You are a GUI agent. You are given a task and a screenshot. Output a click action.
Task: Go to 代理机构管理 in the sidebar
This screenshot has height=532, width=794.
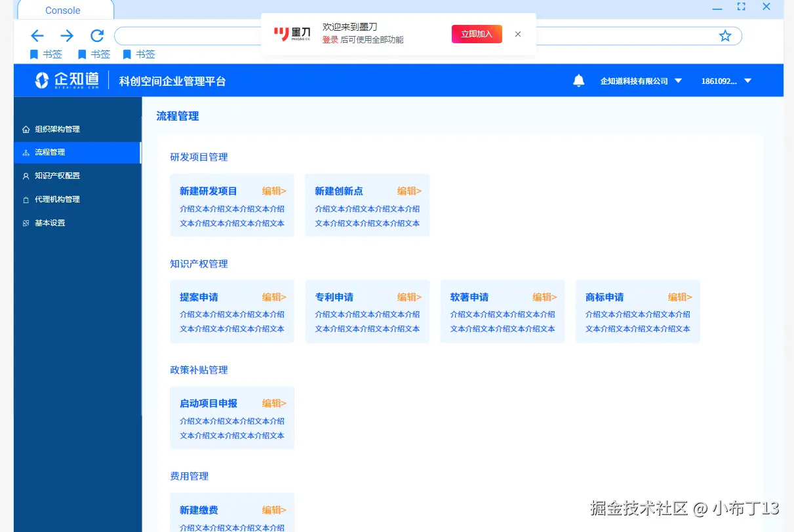click(x=57, y=199)
